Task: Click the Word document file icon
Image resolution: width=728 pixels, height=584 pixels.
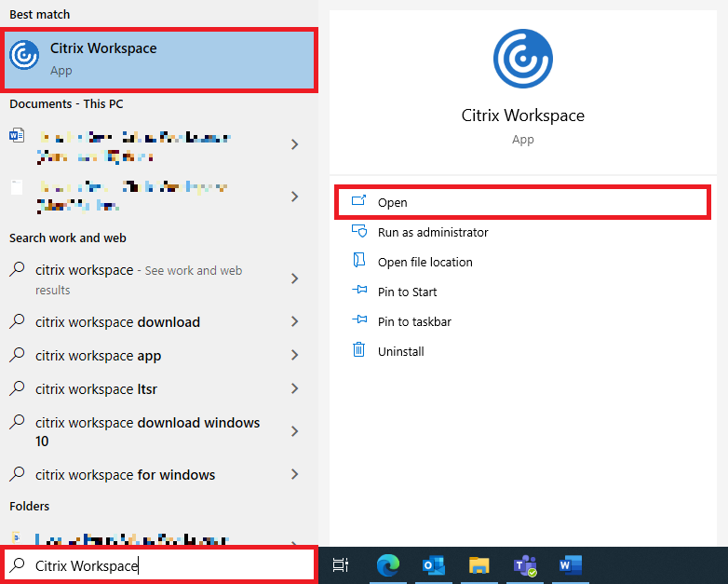Action: pos(17,135)
